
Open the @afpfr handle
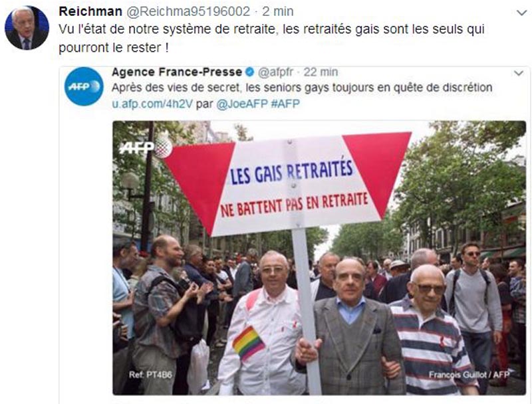coord(275,72)
